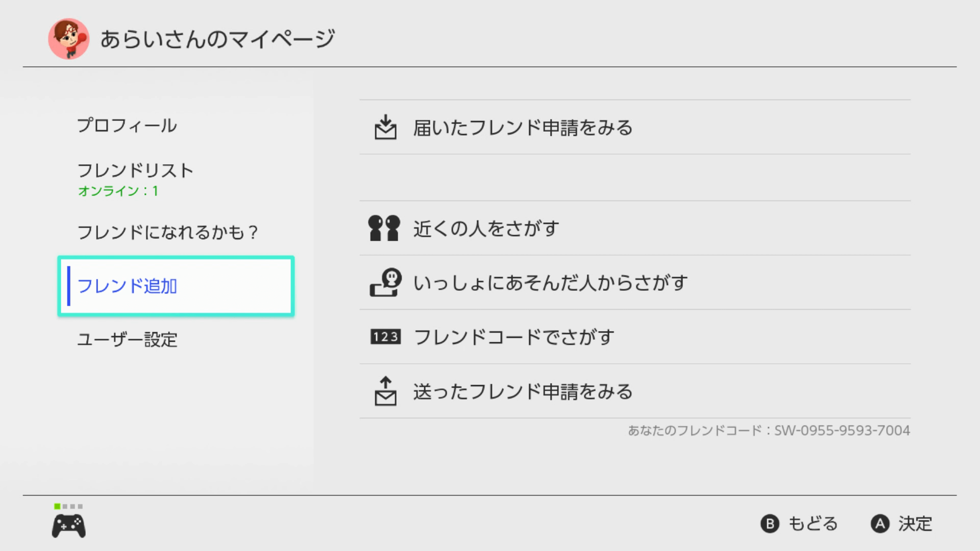Viewport: 980px width, 551px height.
Task: Select the user avatar icon on top left
Action: coord(67,38)
